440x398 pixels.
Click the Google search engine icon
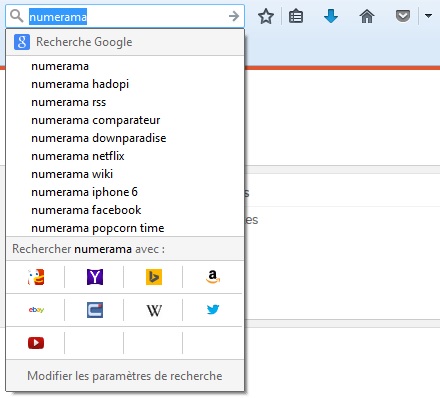point(22,42)
